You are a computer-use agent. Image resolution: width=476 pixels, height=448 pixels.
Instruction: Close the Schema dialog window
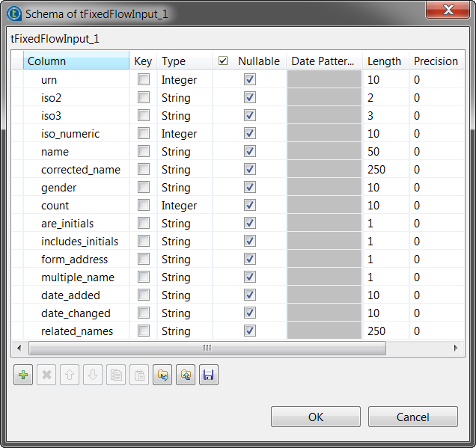point(448,10)
